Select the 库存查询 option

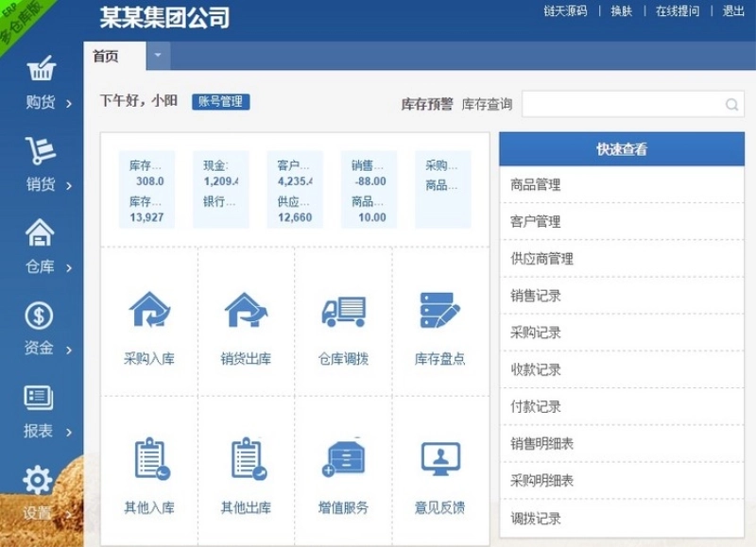coord(487,104)
